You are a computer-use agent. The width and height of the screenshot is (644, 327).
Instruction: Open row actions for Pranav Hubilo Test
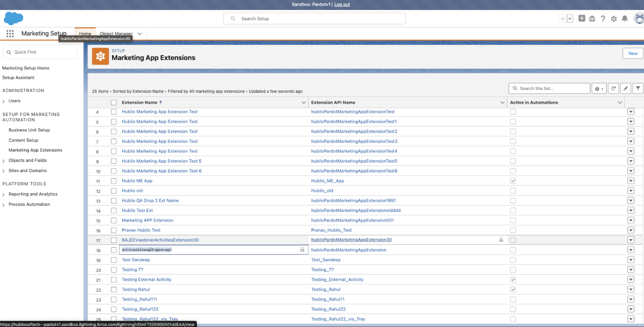click(x=631, y=230)
